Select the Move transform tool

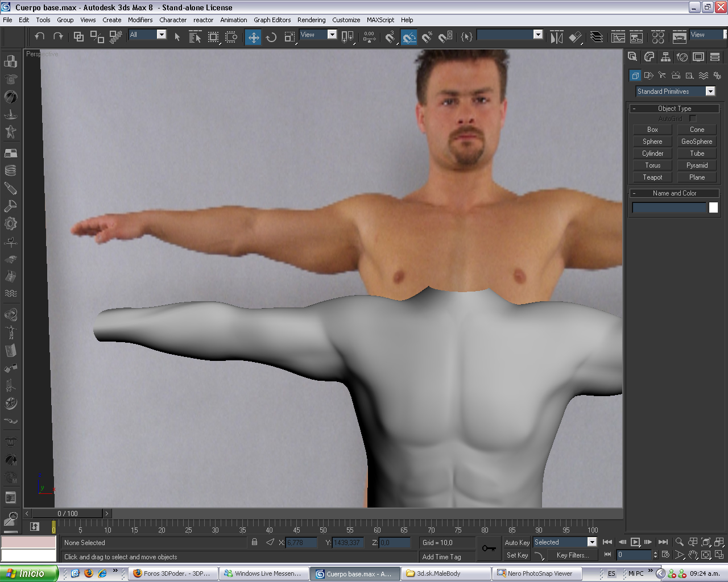[253, 38]
